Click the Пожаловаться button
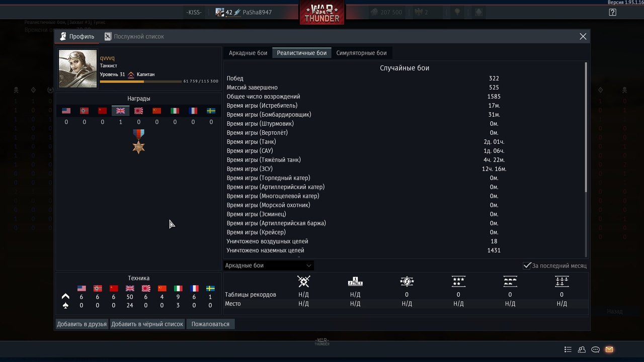This screenshot has width=644, height=362. click(x=210, y=324)
